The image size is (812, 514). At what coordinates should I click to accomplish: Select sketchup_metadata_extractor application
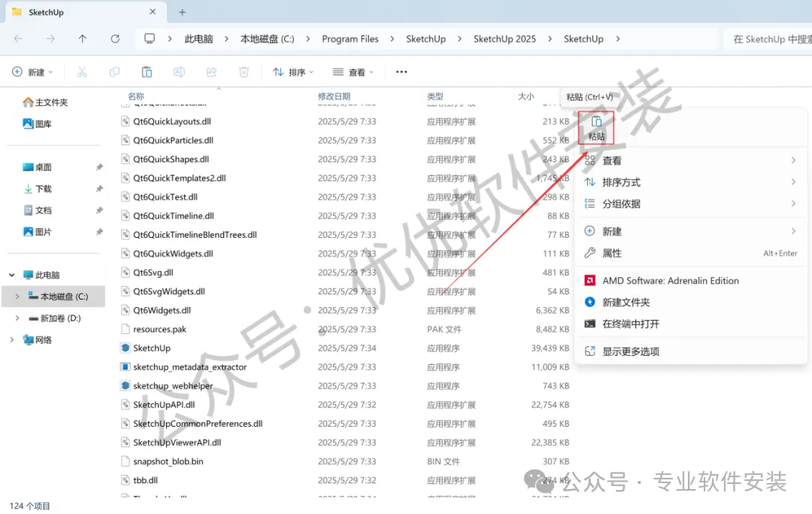[189, 366]
